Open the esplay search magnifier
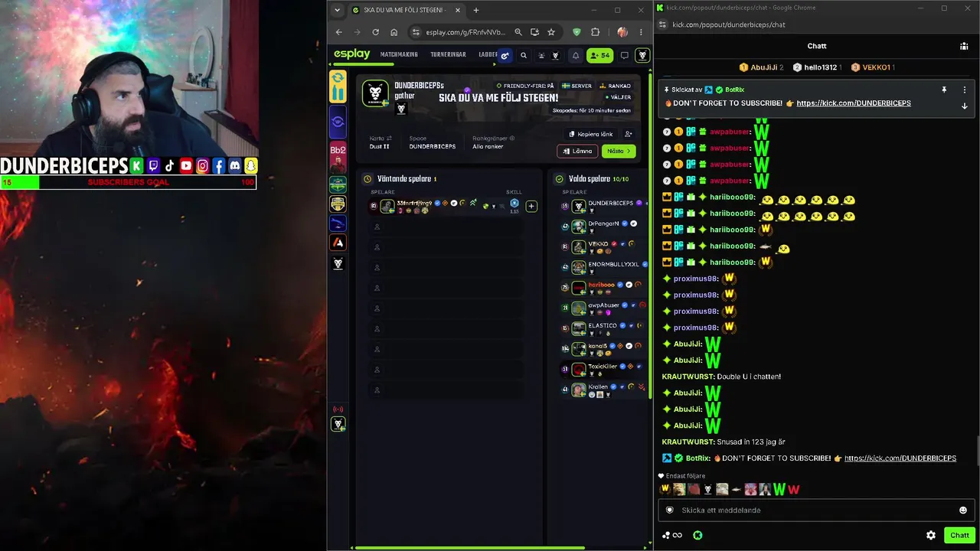Screen dimensions: 980x551 pyautogui.click(x=524, y=55)
